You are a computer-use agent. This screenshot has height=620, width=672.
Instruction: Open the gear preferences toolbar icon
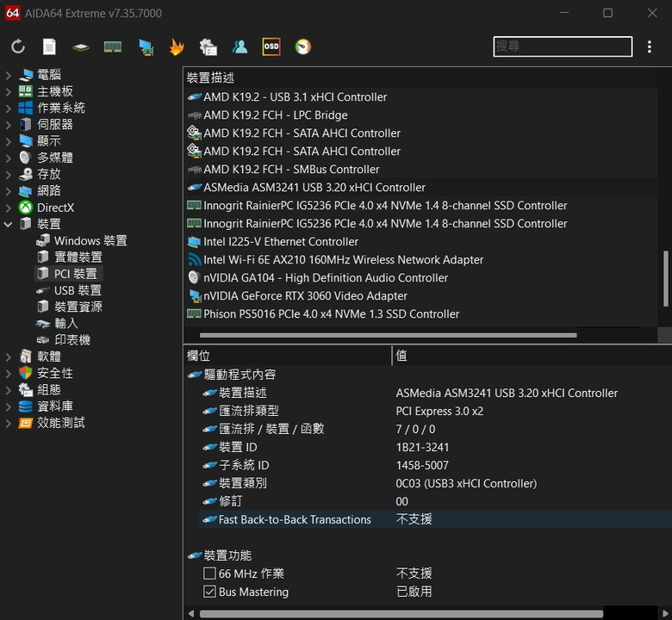(x=208, y=47)
